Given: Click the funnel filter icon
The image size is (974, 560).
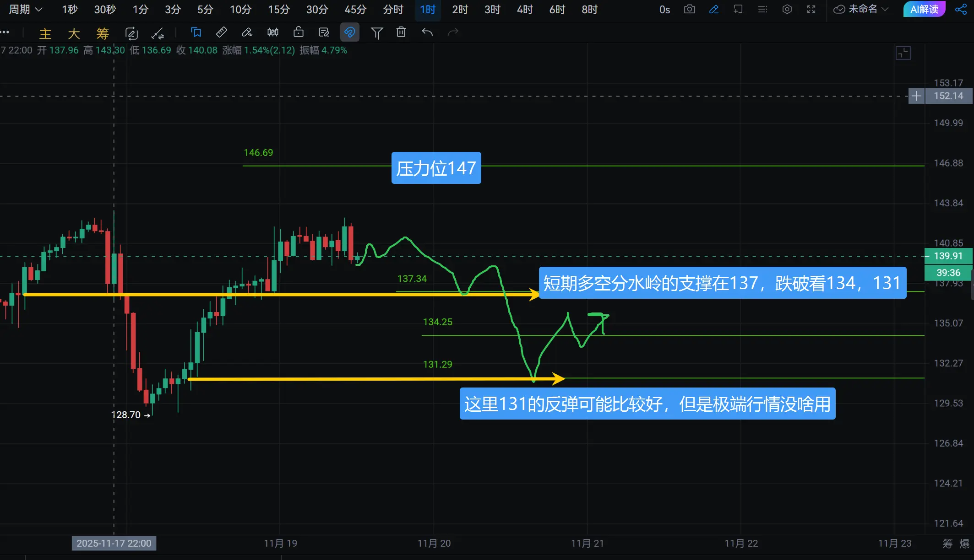Looking at the screenshot, I should [x=376, y=32].
